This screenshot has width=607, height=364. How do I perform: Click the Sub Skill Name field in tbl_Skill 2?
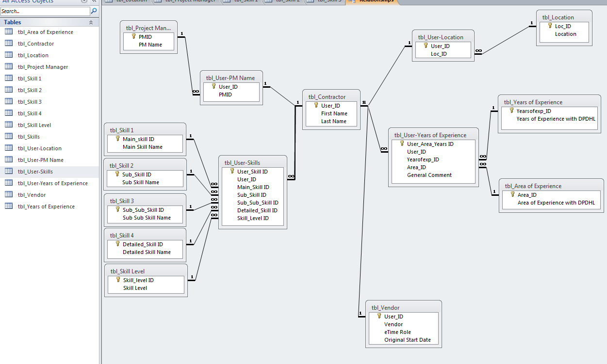[141, 182]
